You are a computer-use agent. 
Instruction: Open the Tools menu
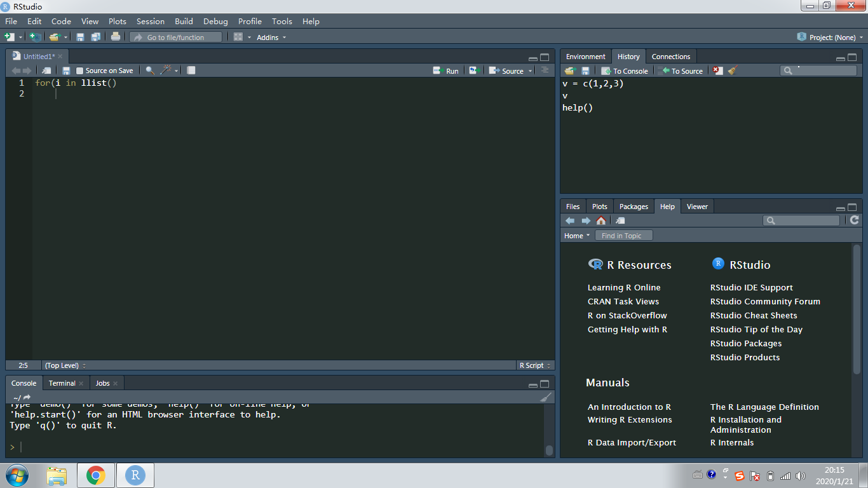[282, 21]
